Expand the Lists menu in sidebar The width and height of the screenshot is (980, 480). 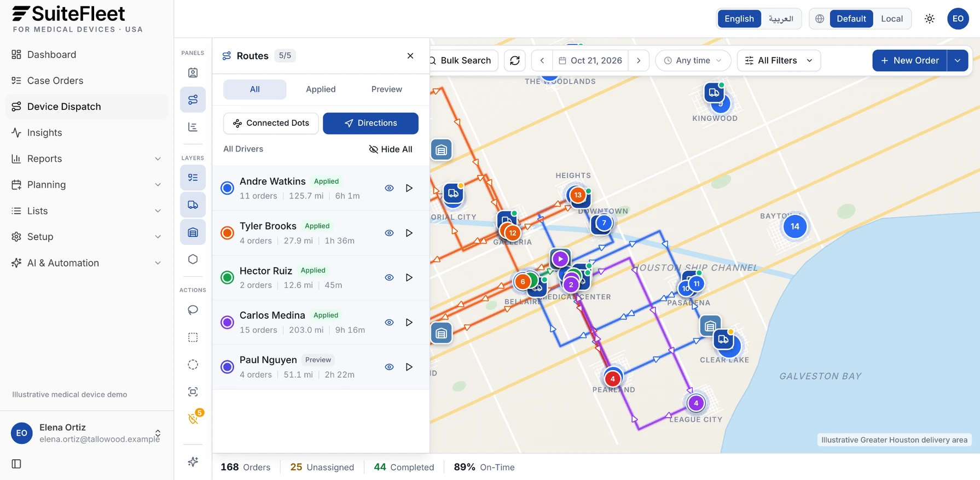pyautogui.click(x=87, y=211)
